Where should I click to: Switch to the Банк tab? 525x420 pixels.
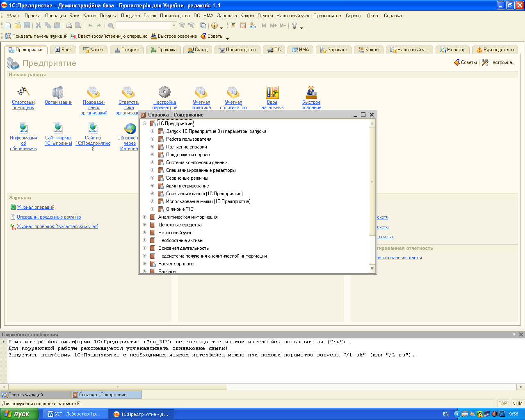click(x=63, y=50)
